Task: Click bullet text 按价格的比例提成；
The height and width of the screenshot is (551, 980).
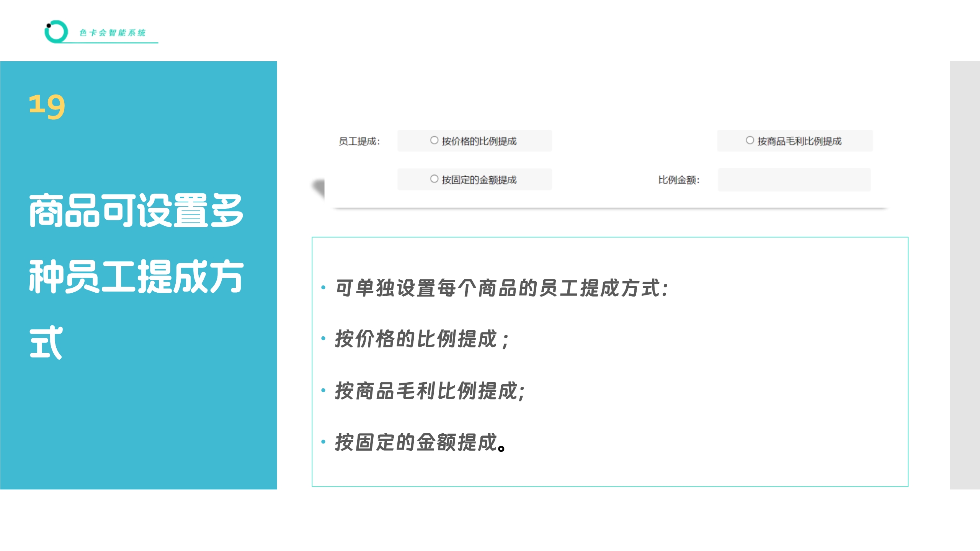Action: (423, 339)
